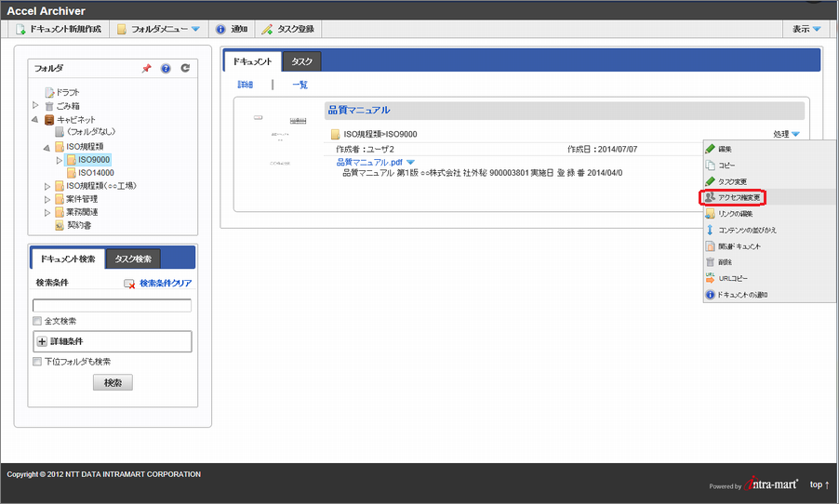Select the 業務関連 folder
839x504 pixels.
click(x=76, y=212)
